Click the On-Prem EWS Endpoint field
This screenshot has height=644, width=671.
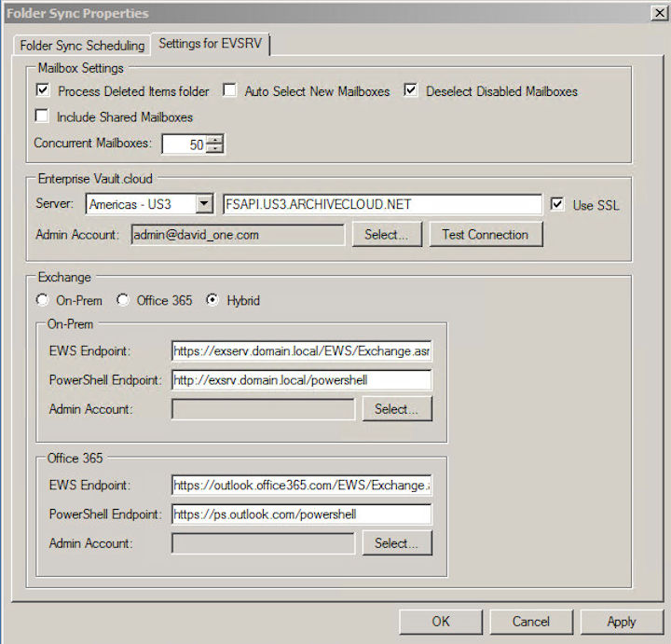click(301, 350)
